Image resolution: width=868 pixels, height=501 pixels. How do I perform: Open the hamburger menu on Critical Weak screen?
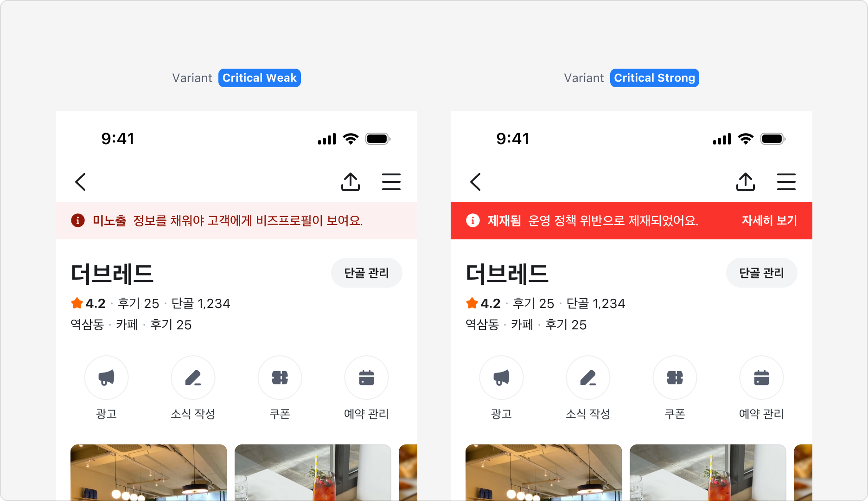pyautogui.click(x=392, y=182)
